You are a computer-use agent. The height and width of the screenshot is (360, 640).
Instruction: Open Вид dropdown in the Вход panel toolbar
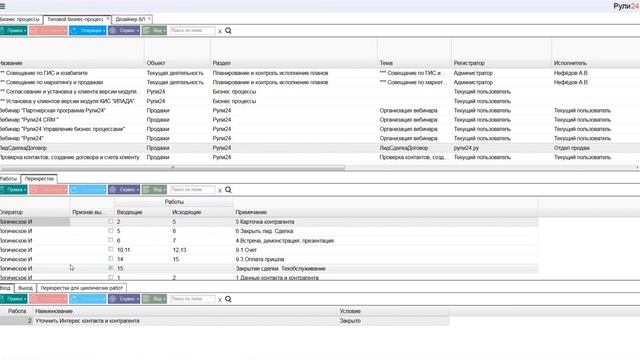(x=154, y=299)
